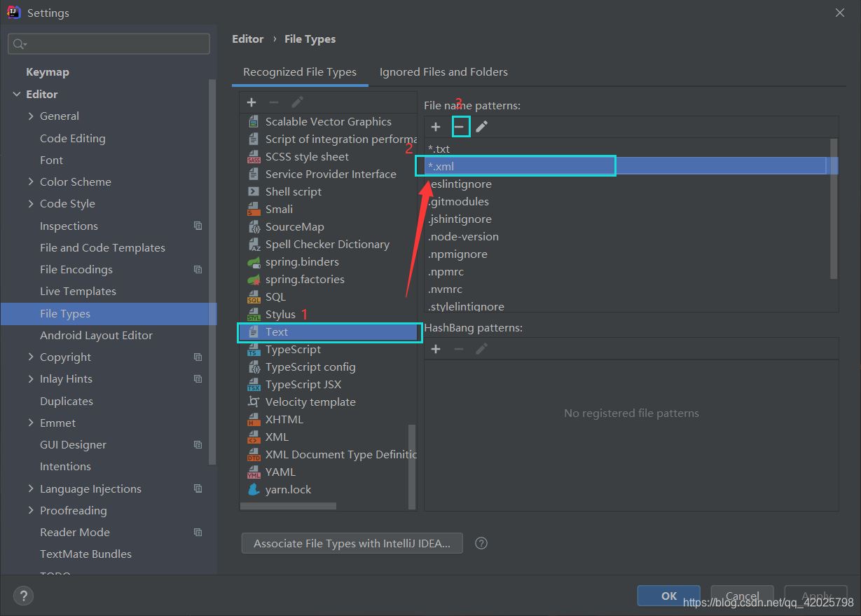Screen dimensions: 861x616
Task: Click Associate File Types with IntelliJ IDEA
Action: point(352,543)
